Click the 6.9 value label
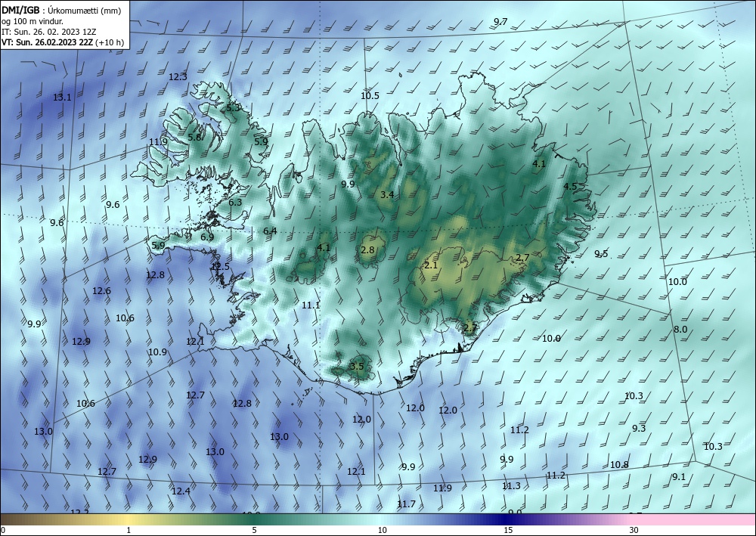The height and width of the screenshot is (536, 756). tap(207, 237)
